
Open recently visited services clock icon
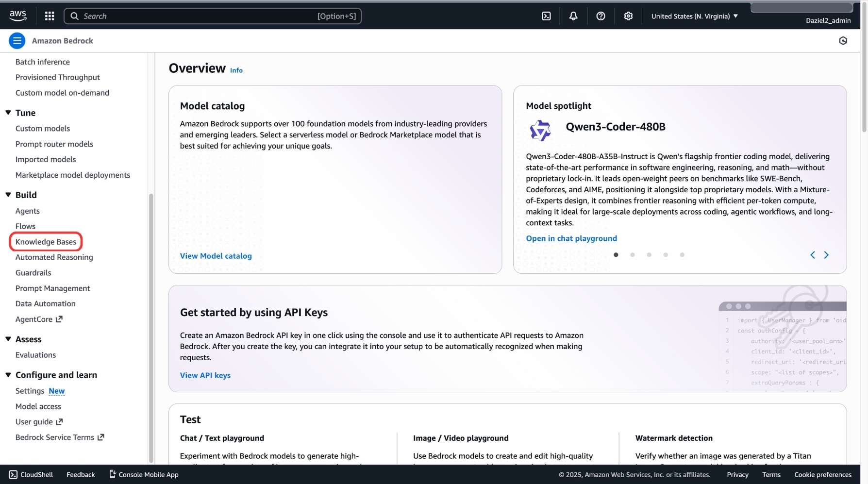tap(843, 41)
